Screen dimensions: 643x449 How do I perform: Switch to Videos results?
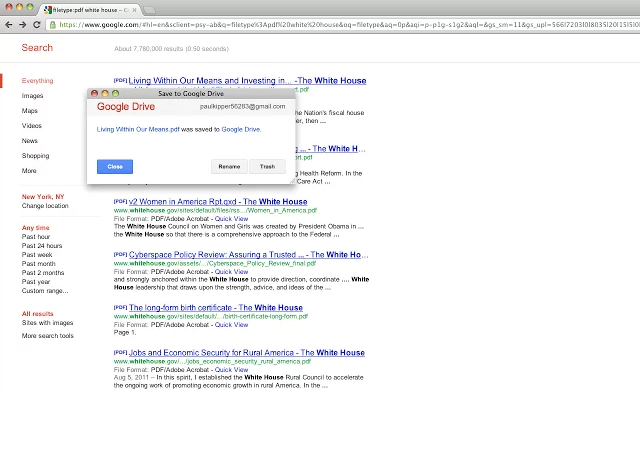pos(32,126)
